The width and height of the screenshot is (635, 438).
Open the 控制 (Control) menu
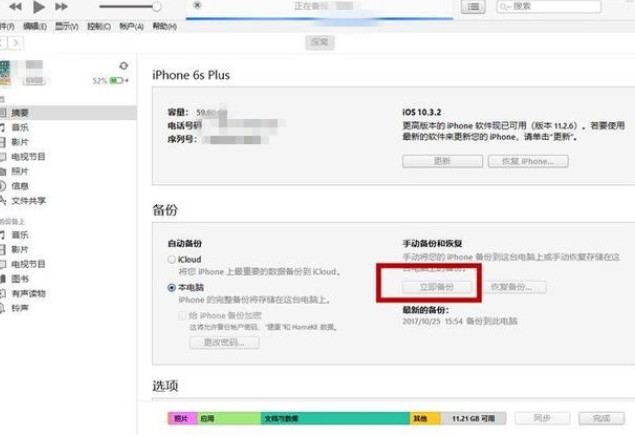(98, 23)
